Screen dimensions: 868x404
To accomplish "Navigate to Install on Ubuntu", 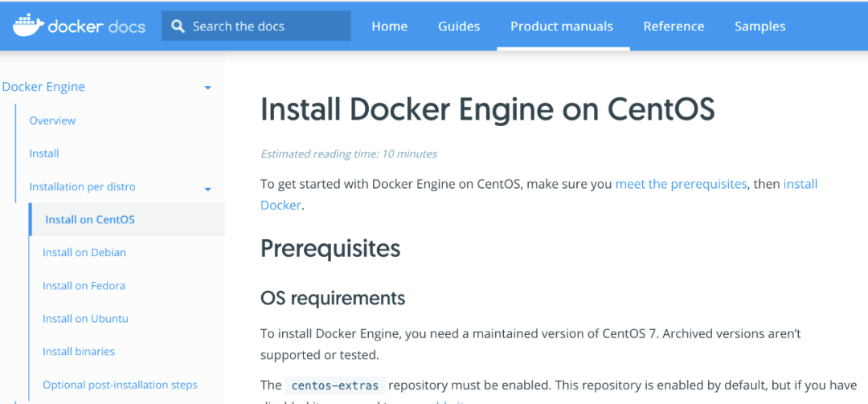I will pos(85,318).
